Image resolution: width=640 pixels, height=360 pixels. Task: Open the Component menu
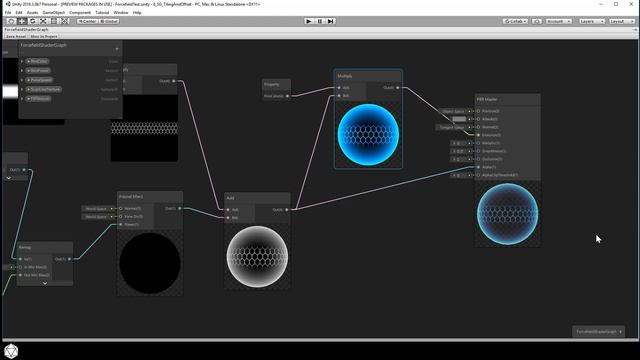pos(80,13)
